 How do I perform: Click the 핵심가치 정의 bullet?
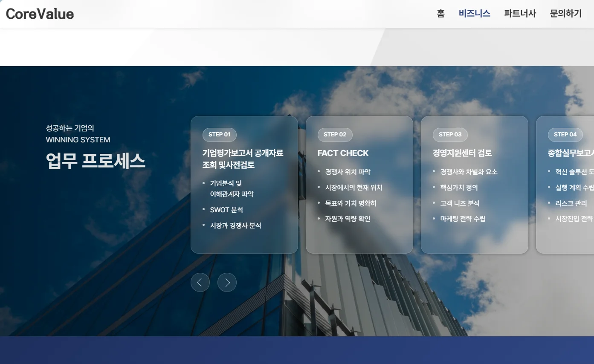click(x=459, y=188)
